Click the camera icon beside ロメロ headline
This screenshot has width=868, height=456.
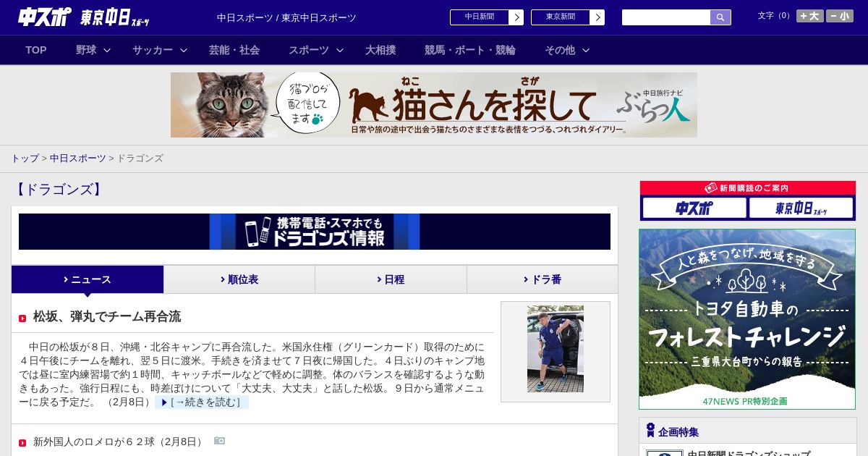coord(219,441)
